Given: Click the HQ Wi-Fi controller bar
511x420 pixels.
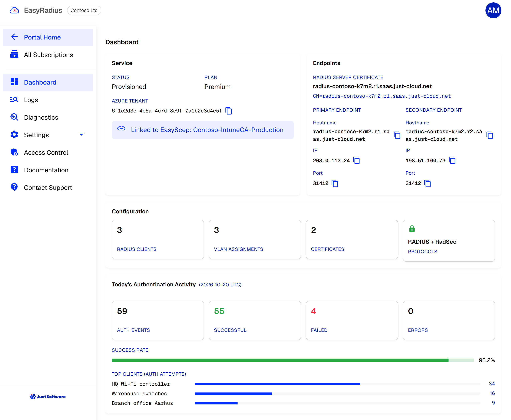Looking at the screenshot, I should coord(337,384).
